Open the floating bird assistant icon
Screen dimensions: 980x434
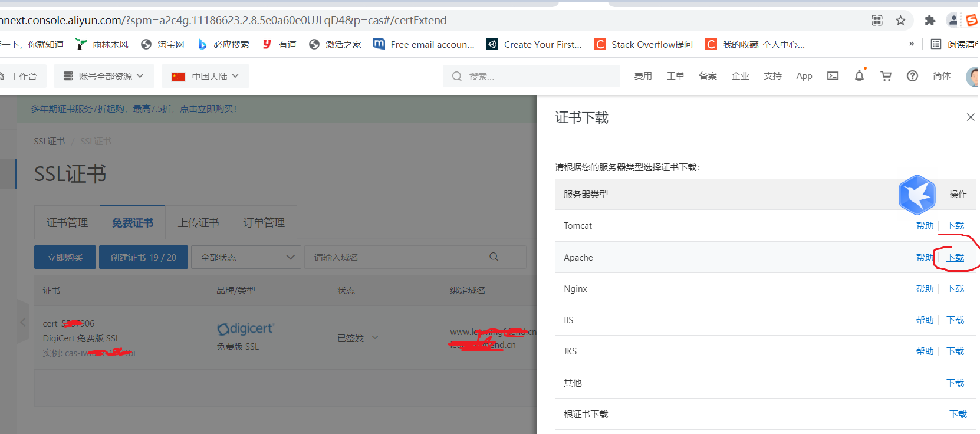coord(917,195)
